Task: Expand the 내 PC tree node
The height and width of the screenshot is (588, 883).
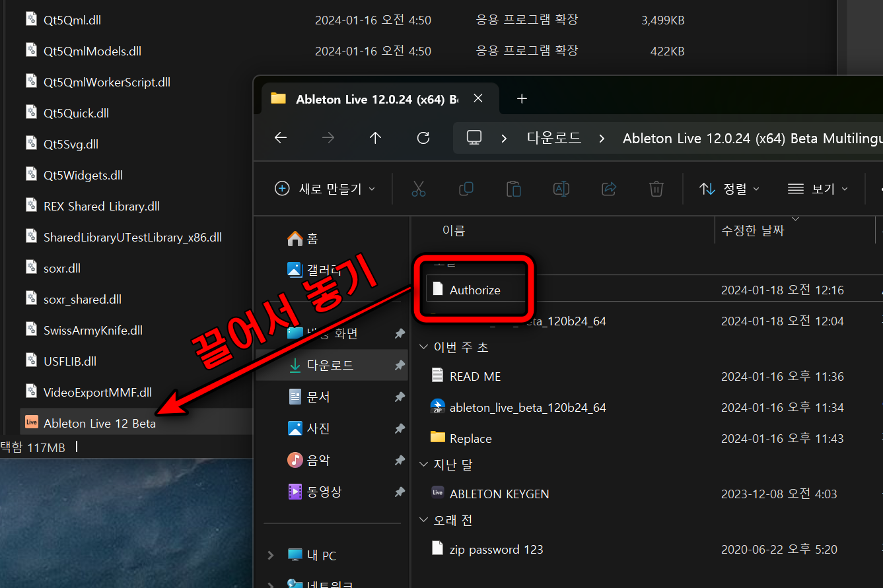Action: click(270, 556)
